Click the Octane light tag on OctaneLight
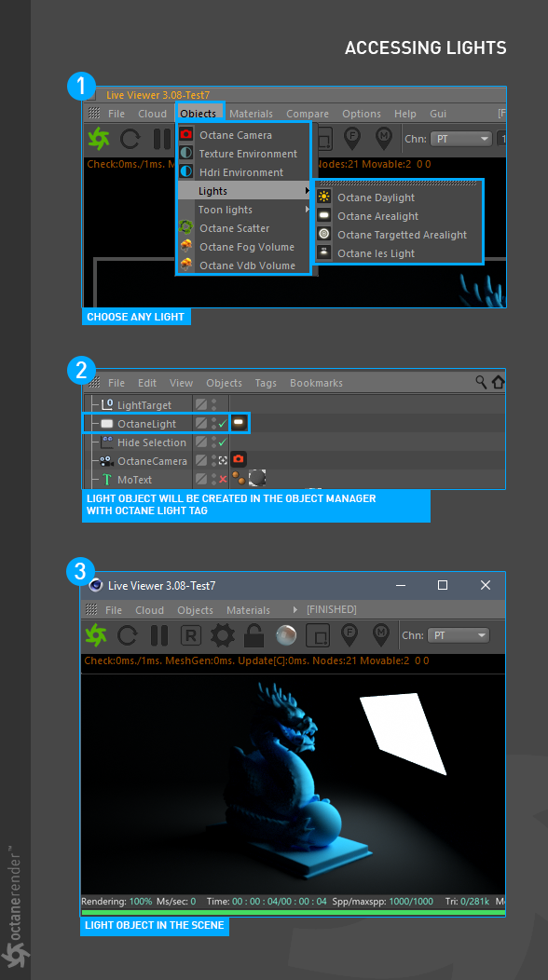The height and width of the screenshot is (980, 548). pyautogui.click(x=239, y=424)
